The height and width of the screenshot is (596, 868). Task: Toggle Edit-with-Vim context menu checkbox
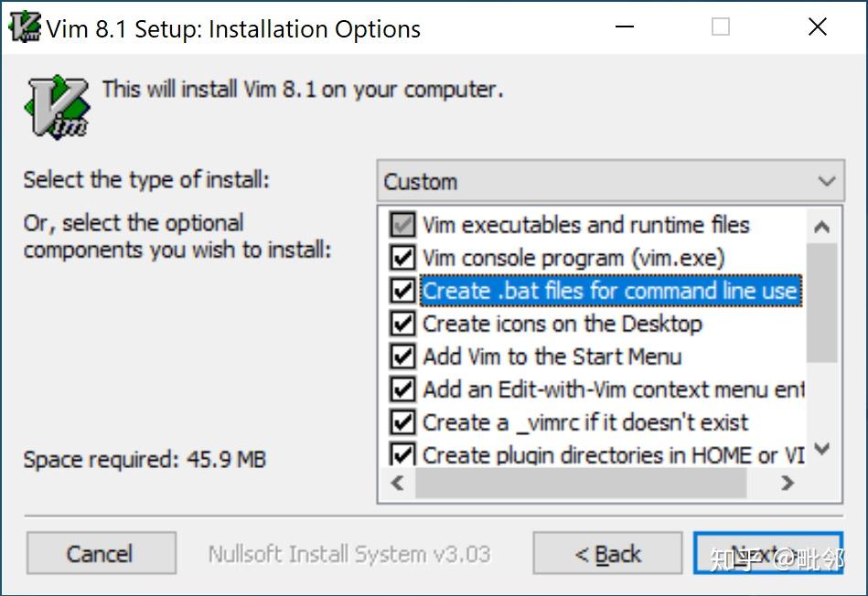(402, 389)
